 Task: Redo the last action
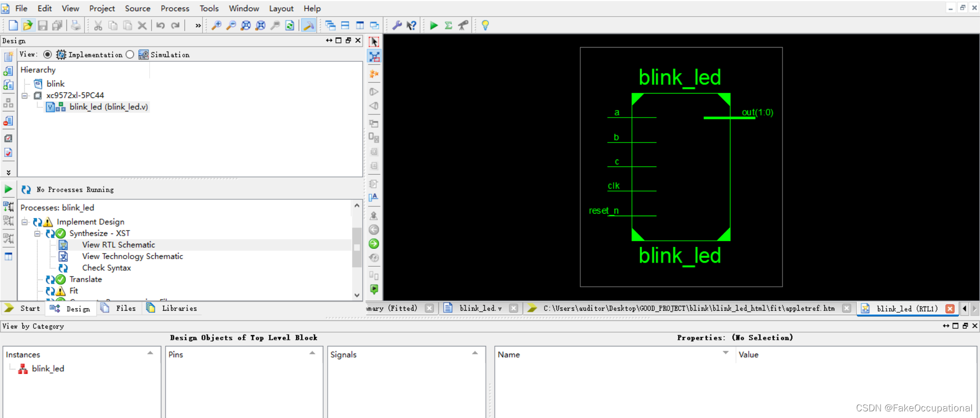coord(175,26)
